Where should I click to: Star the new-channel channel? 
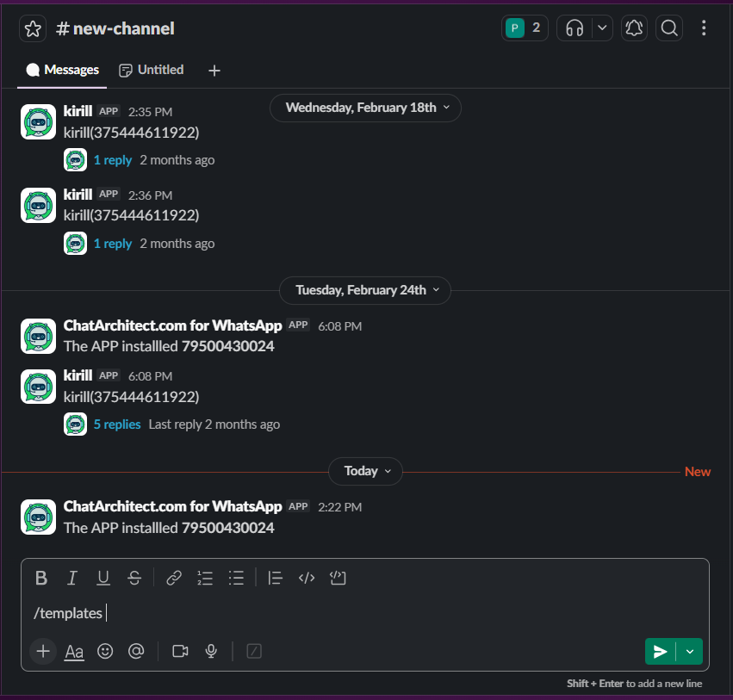33,28
